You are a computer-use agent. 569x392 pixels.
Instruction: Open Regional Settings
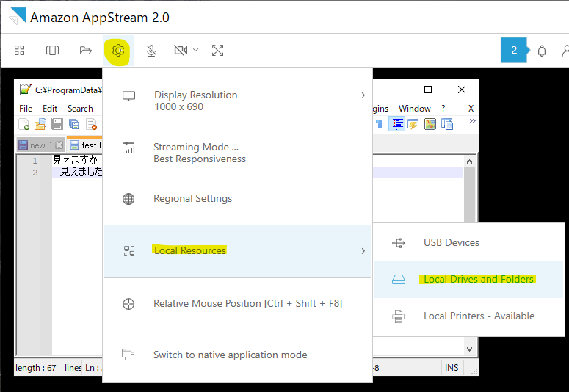(237, 198)
